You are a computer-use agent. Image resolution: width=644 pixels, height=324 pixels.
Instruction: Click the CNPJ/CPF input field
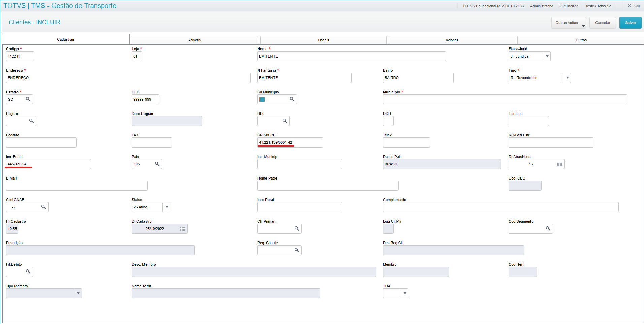(290, 142)
